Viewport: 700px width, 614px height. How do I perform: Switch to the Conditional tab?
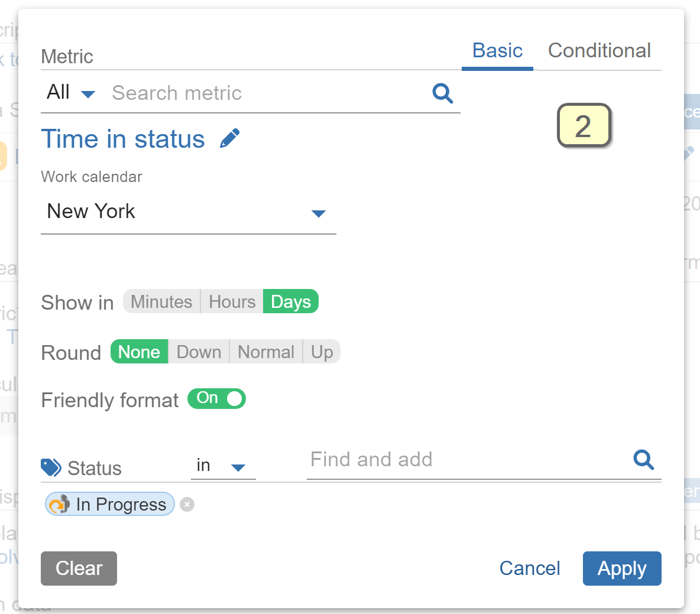[x=599, y=51]
